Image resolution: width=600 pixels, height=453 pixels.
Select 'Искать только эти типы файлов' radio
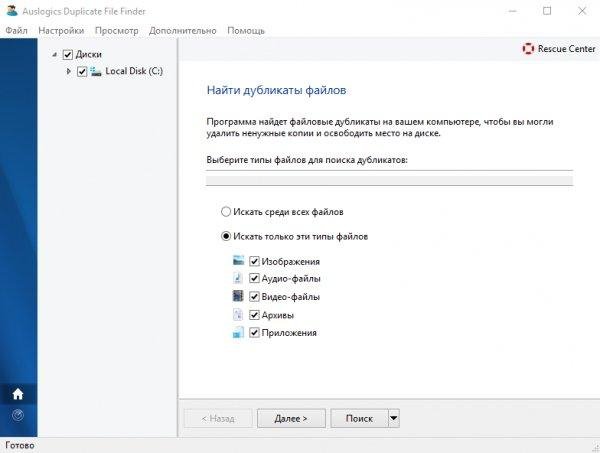tap(226, 236)
